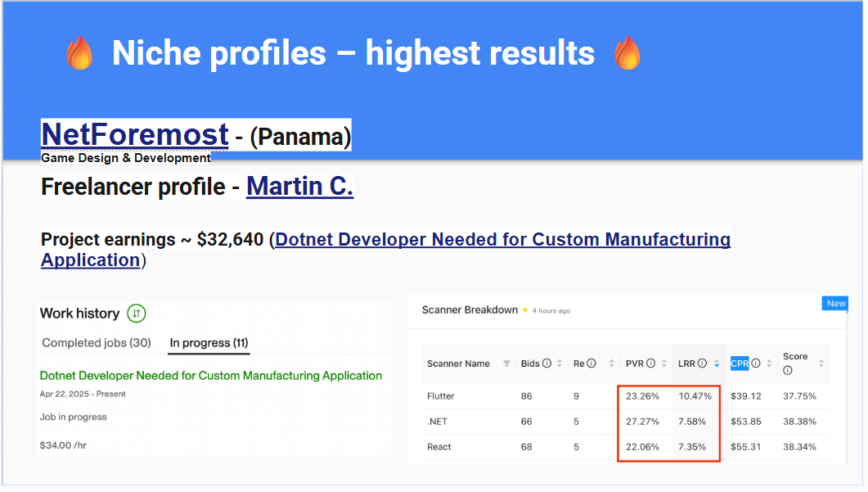Click React bids count 68

[x=527, y=447]
